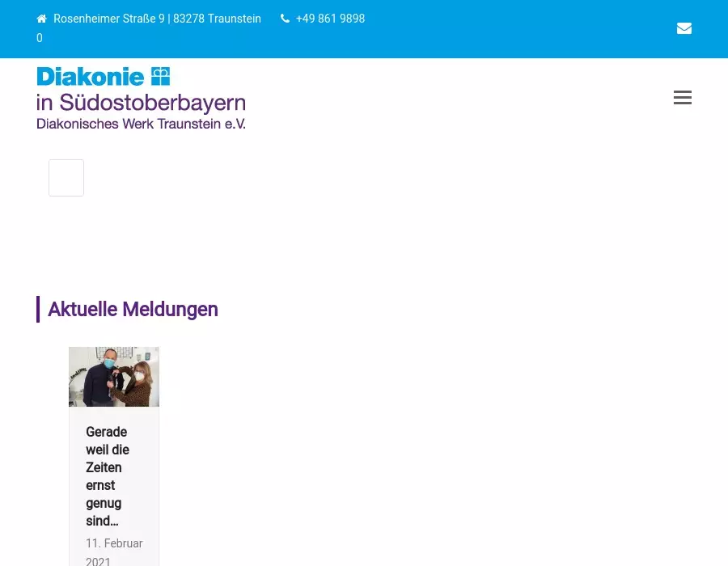728x566 pixels.
Task: Click the Rosenheimer Straße 9 address text
Action: coord(108,19)
